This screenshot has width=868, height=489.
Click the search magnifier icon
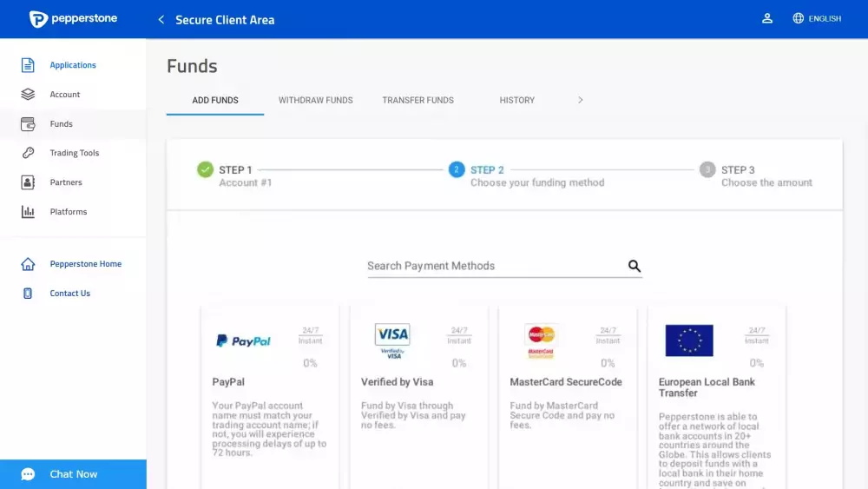(x=635, y=266)
